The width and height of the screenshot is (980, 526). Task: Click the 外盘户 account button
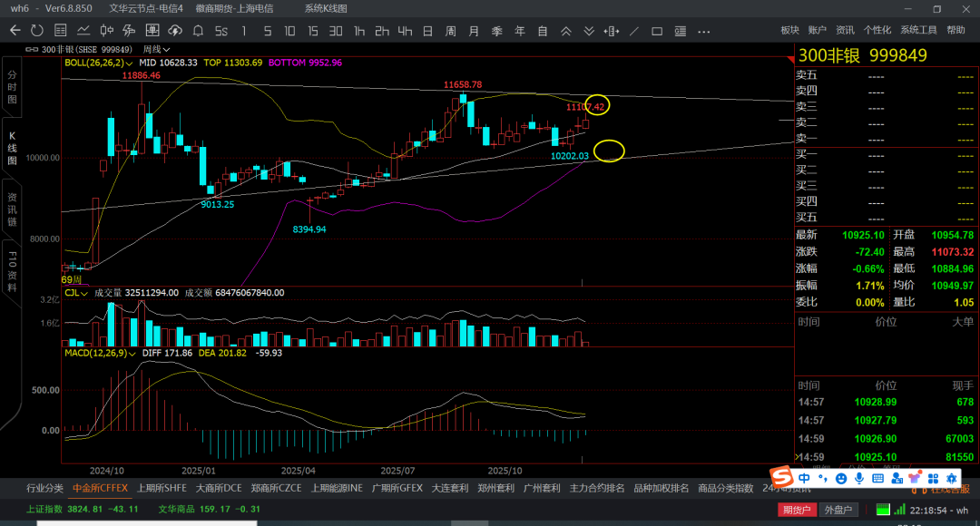coord(837,510)
